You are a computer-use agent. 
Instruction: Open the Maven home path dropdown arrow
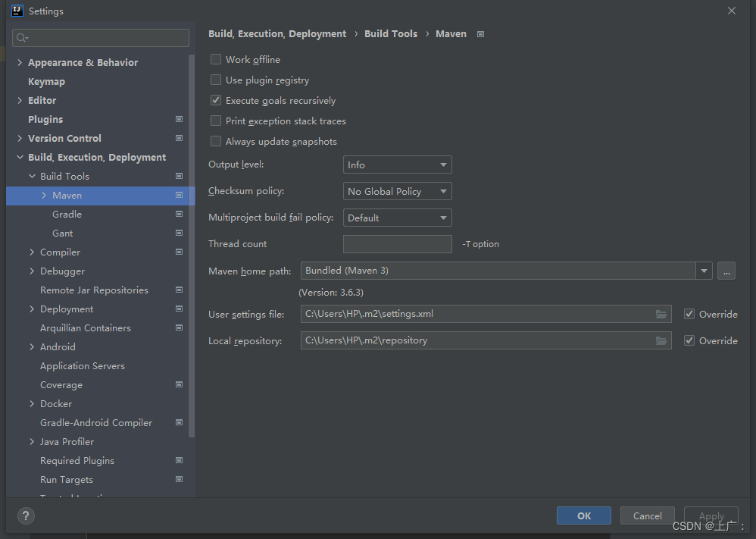pos(704,271)
